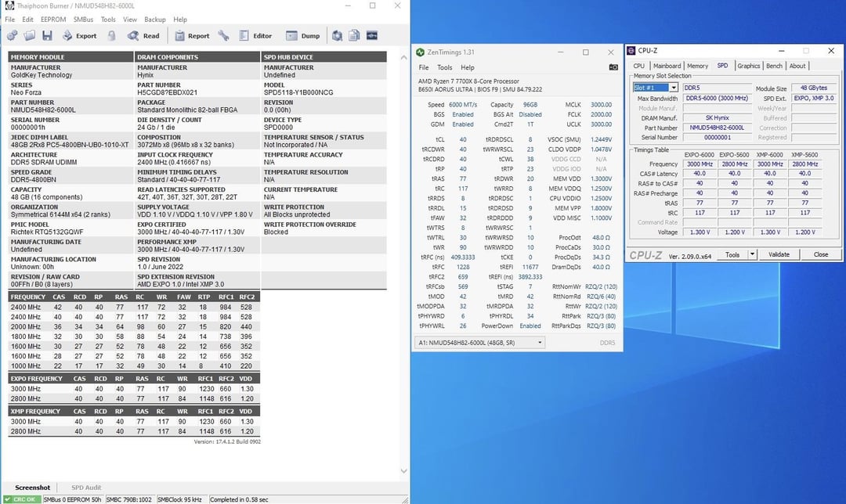Click the Part Number field NMUD548H82-6000L in CPU-Z
This screenshot has height=504, width=846.
pyautogui.click(x=717, y=128)
